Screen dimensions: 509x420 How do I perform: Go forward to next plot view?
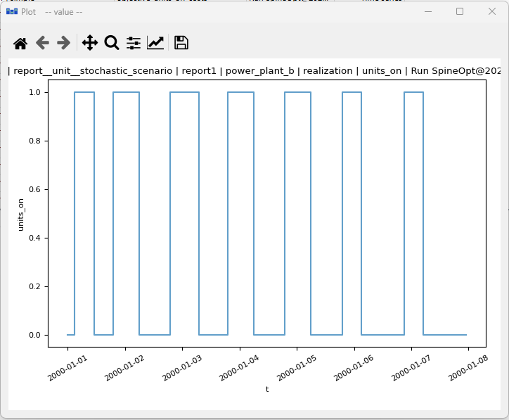point(64,43)
